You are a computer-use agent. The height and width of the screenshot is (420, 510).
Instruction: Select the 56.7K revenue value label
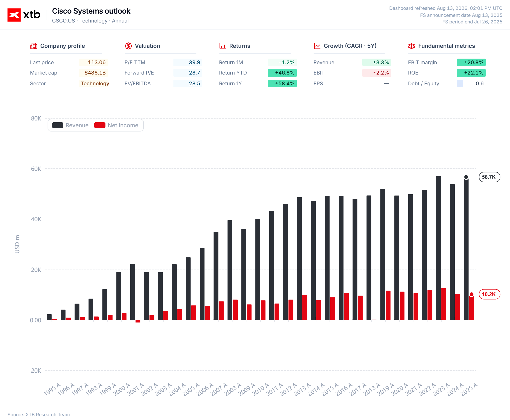tap(489, 177)
